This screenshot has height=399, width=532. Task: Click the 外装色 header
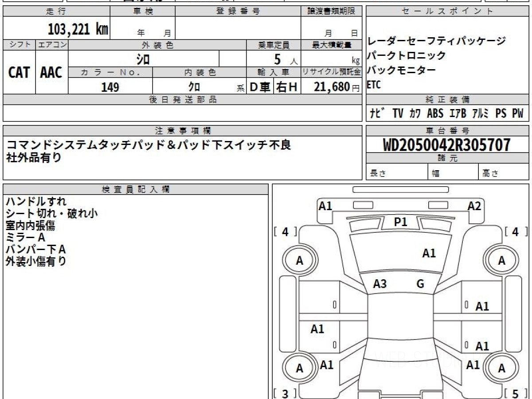click(157, 45)
